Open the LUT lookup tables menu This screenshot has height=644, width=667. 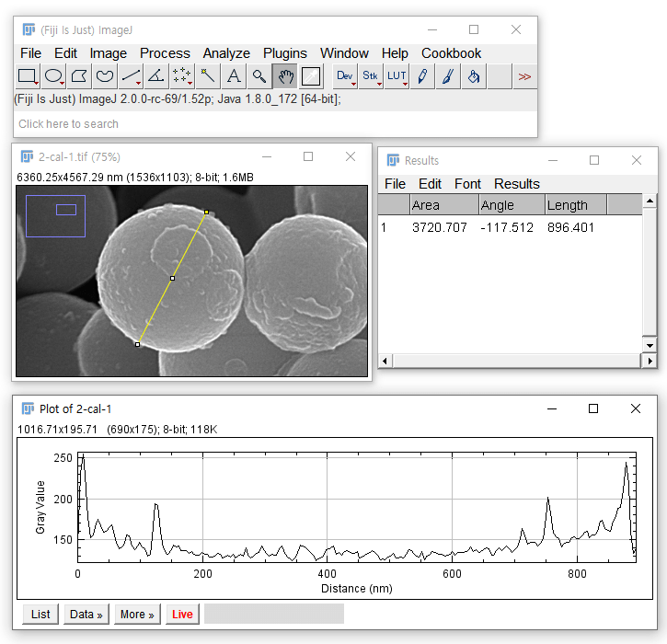click(x=397, y=76)
